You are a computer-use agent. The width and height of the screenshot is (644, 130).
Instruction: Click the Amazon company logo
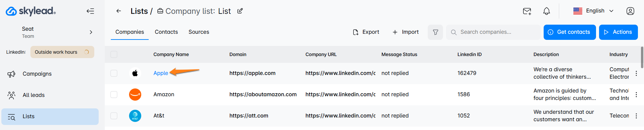coord(135,95)
